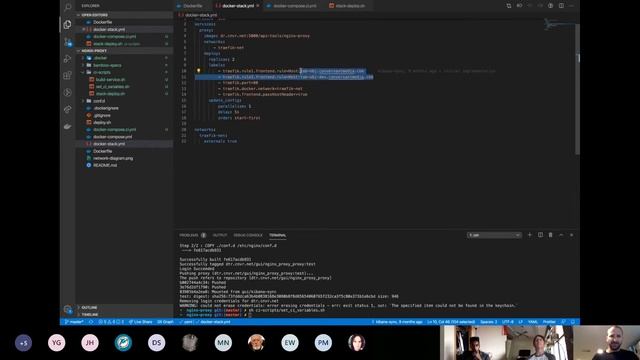Open the .dockerignore file in the tree
The height and width of the screenshot is (360, 640).
click(x=124, y=108)
